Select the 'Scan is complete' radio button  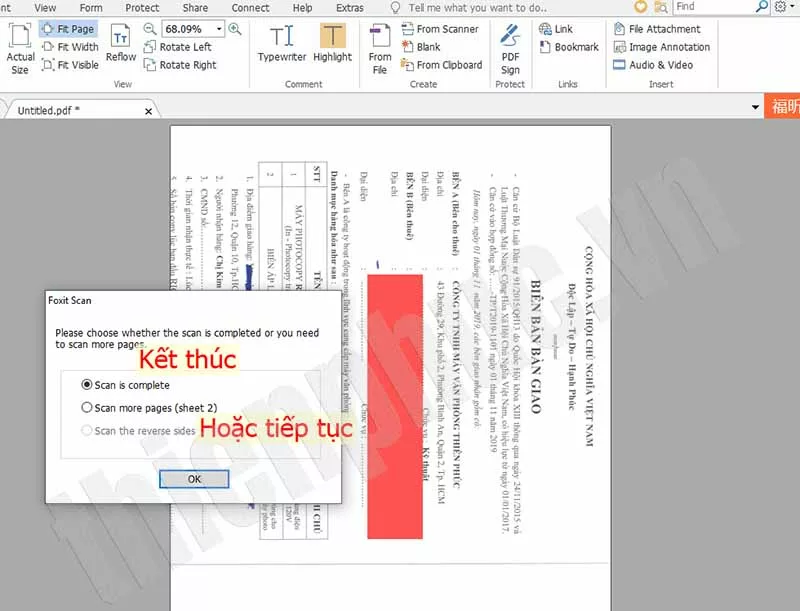click(x=87, y=385)
